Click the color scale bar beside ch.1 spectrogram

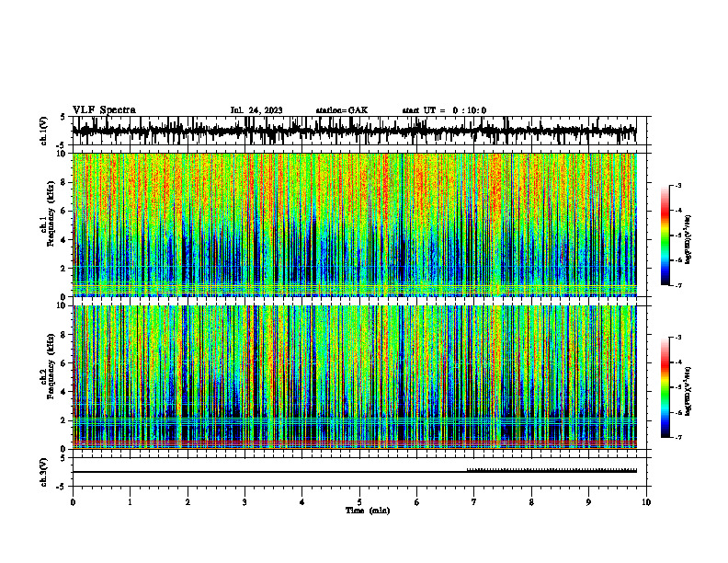click(x=665, y=236)
